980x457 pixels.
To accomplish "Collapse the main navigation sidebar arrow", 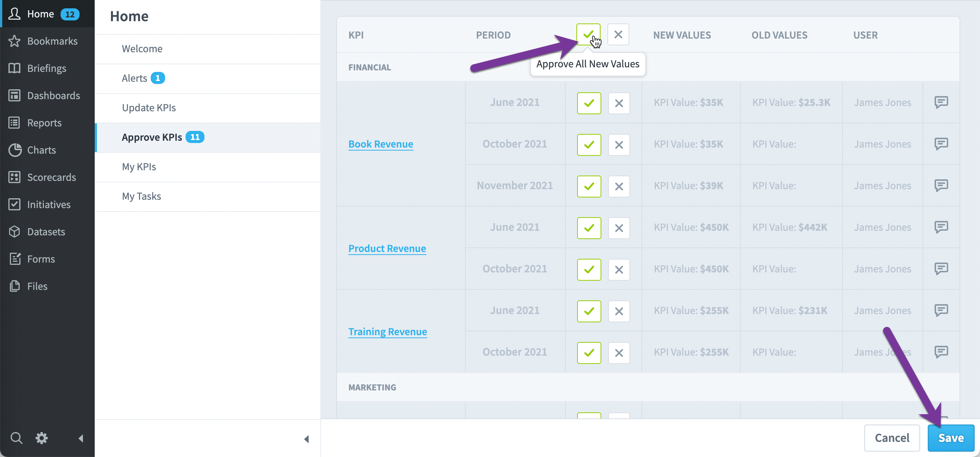I will (81, 438).
